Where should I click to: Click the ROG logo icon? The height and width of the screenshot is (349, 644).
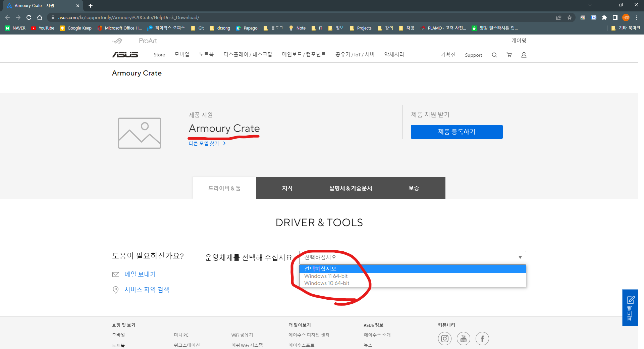117,41
